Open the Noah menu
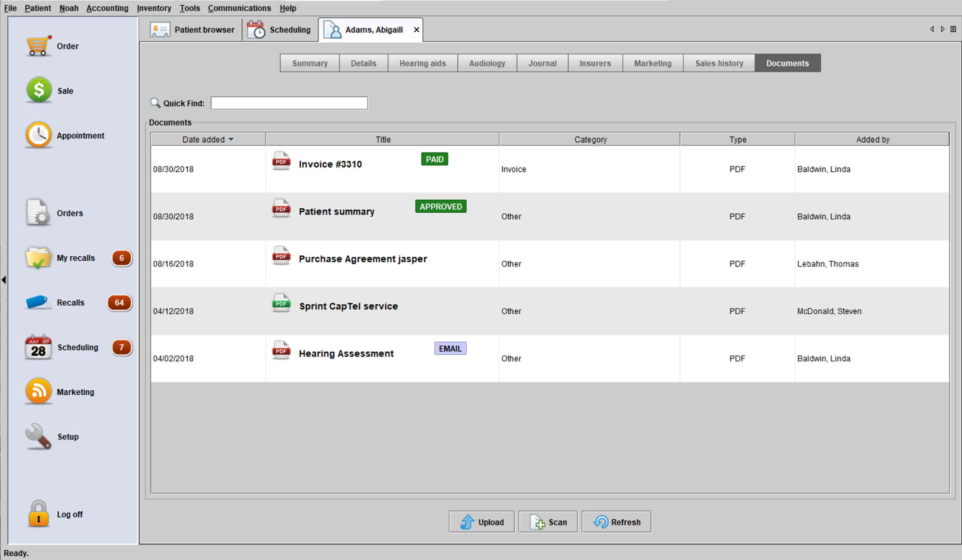This screenshot has width=962, height=560. click(69, 8)
